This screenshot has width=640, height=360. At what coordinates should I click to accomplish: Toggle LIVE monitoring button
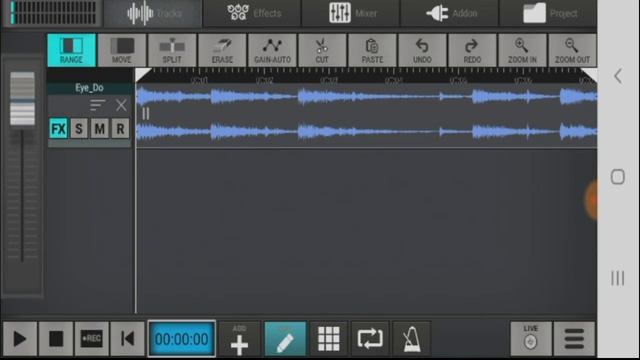(x=531, y=339)
